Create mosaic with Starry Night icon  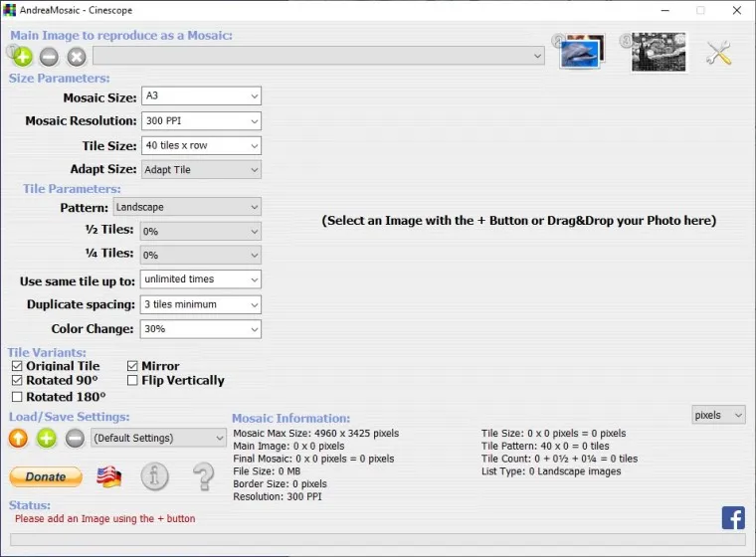pyautogui.click(x=659, y=52)
